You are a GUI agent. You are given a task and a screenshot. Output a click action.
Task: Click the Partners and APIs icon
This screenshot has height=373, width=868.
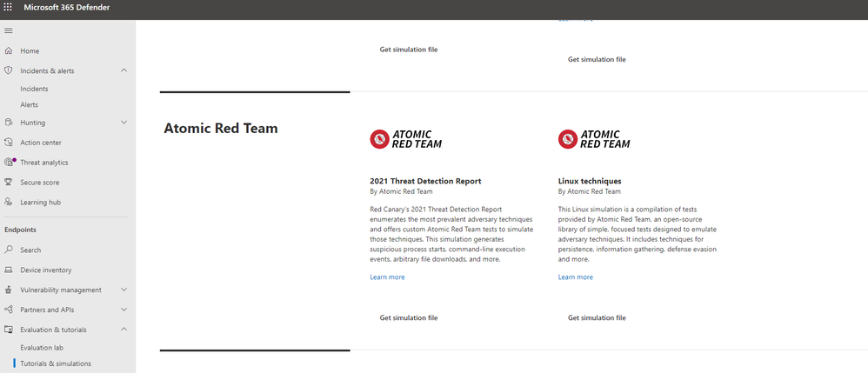click(x=9, y=310)
